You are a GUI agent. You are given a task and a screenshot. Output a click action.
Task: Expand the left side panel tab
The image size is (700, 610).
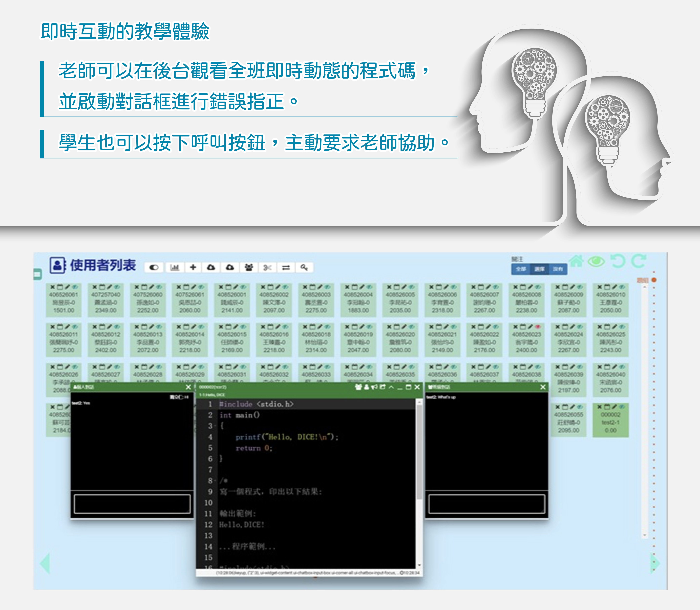[x=37, y=274]
